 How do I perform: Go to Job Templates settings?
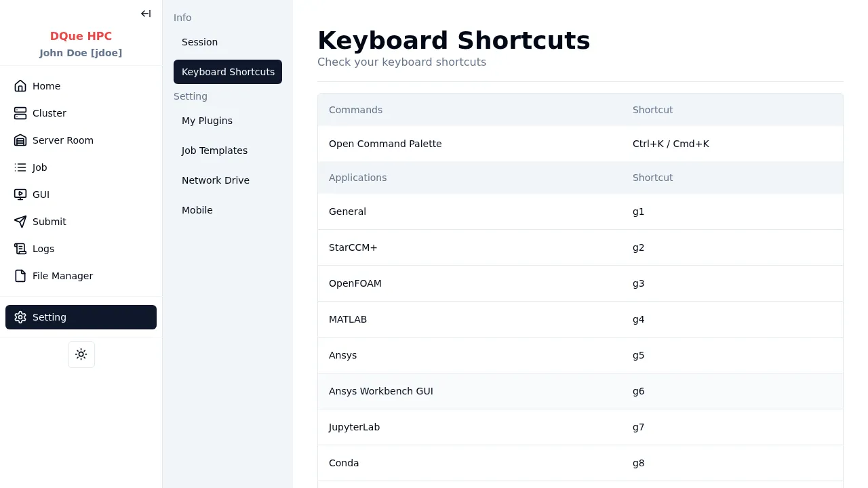pos(214,150)
